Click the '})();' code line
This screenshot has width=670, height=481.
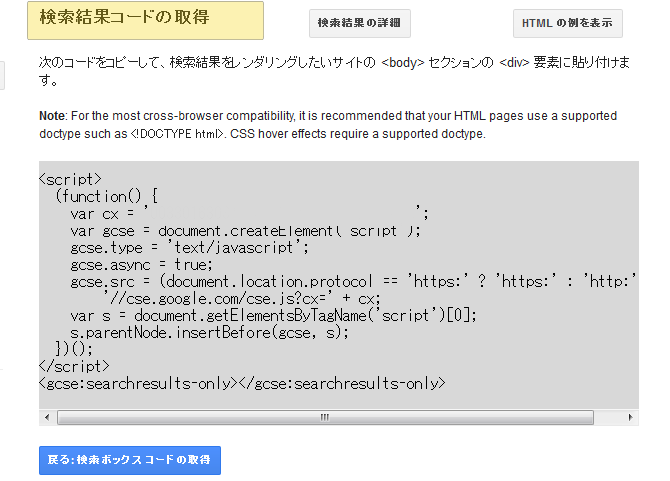click(74, 349)
